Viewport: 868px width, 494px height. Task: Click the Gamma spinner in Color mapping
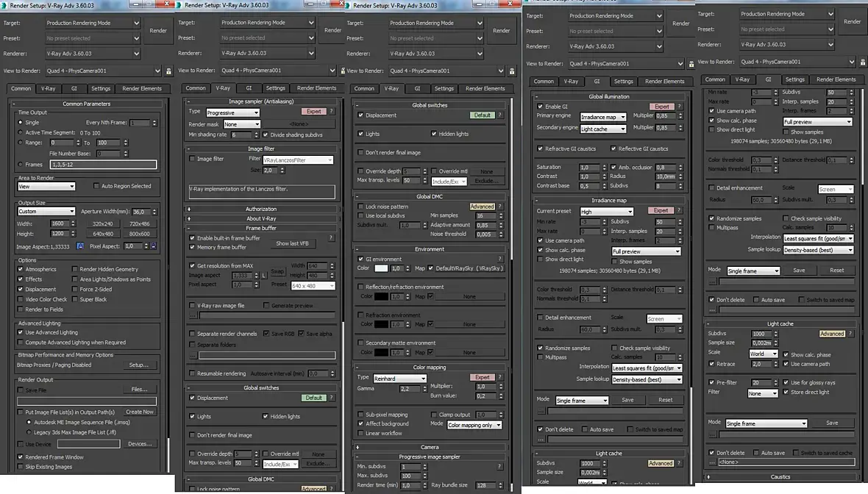coord(424,389)
